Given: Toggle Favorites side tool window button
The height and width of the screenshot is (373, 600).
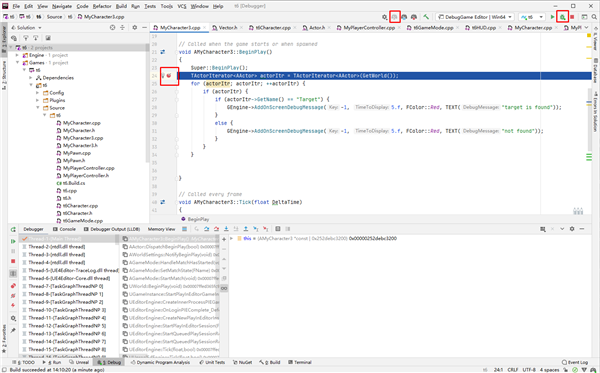Looking at the screenshot, I should pyautogui.click(x=4, y=339).
